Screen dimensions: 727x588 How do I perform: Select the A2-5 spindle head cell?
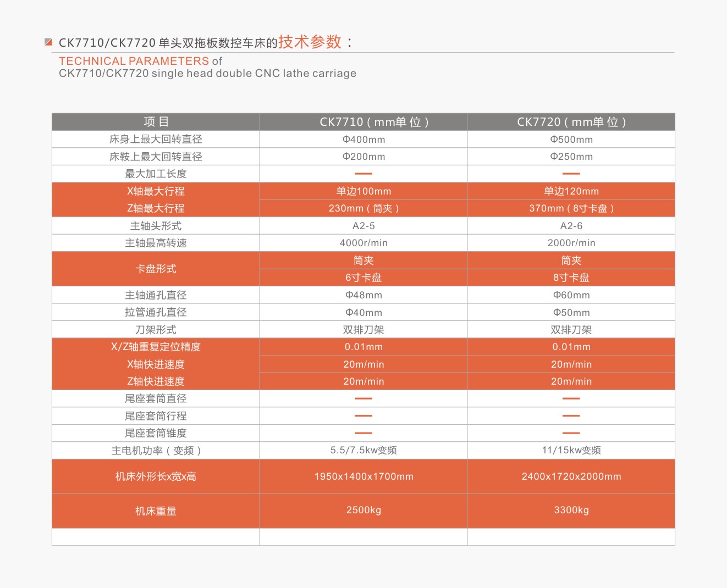click(364, 226)
